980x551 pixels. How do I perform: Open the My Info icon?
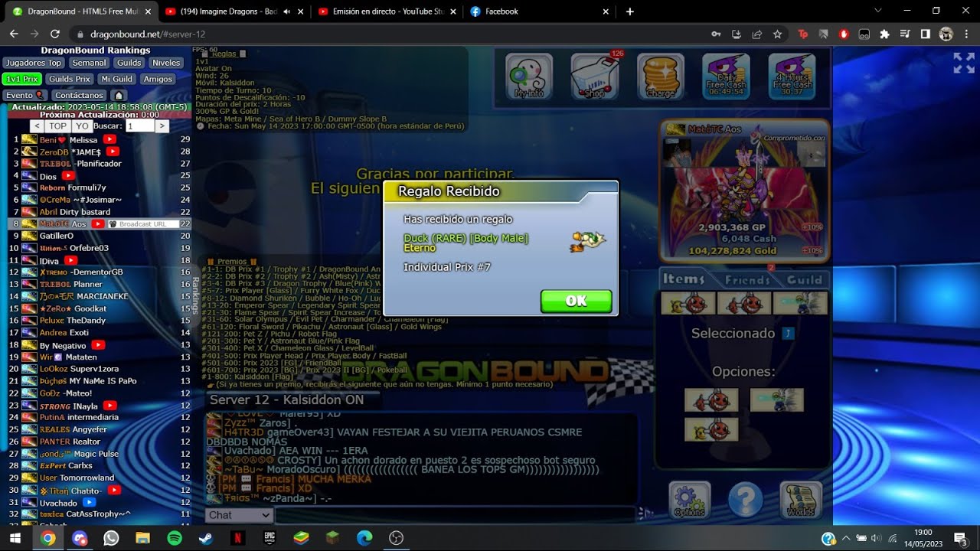529,77
